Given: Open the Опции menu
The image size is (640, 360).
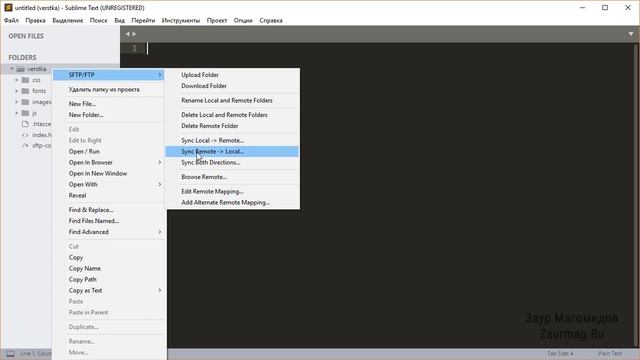Looking at the screenshot, I should pos(243,20).
